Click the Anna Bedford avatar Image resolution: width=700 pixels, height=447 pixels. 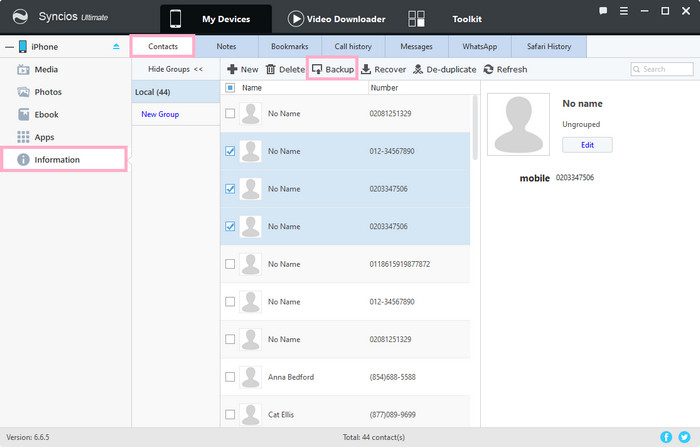(x=250, y=377)
